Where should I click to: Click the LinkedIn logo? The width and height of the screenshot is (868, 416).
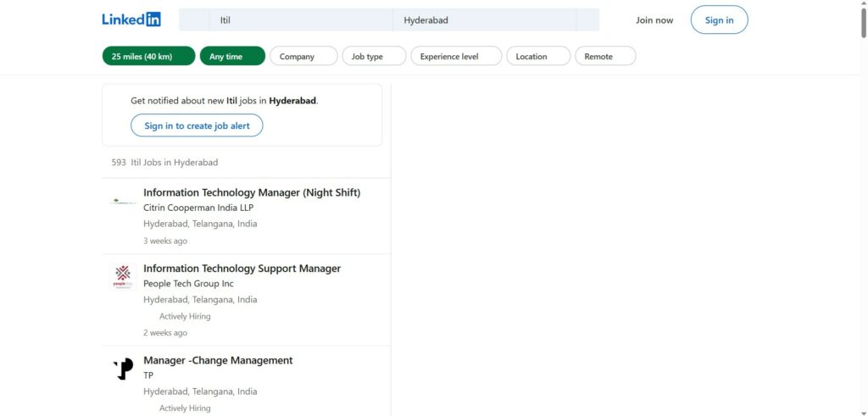131,19
